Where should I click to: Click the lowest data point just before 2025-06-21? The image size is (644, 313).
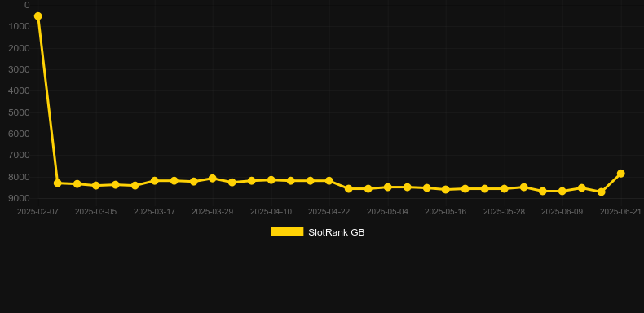tap(602, 192)
